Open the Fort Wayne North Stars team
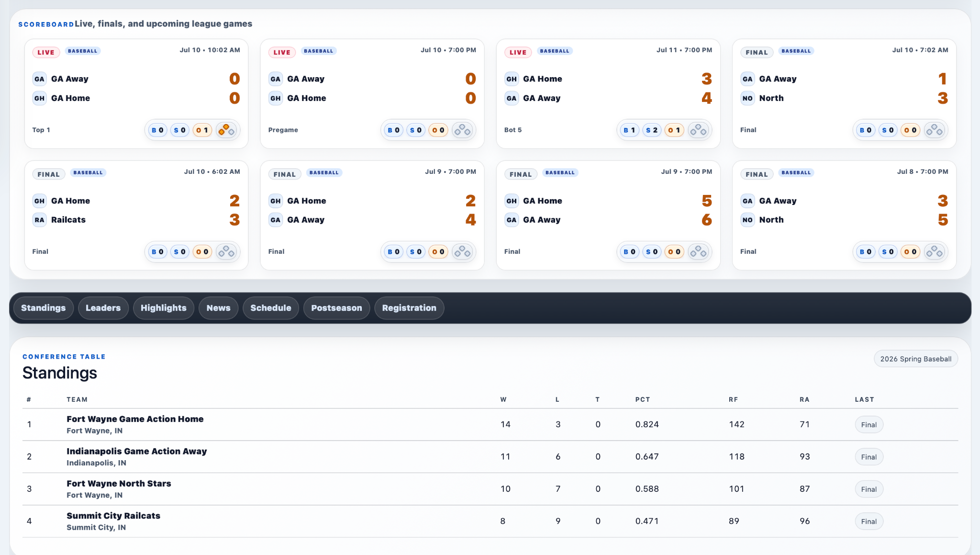 (119, 484)
